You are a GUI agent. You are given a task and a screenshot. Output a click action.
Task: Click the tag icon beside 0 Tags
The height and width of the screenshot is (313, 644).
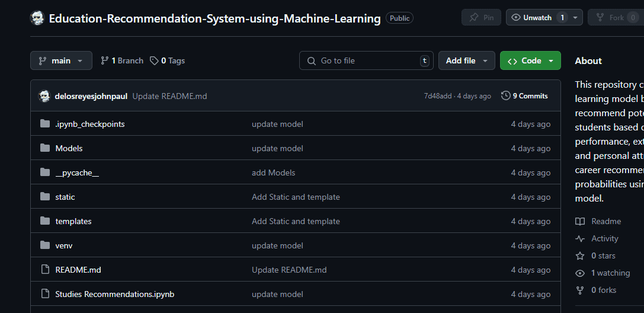154,61
